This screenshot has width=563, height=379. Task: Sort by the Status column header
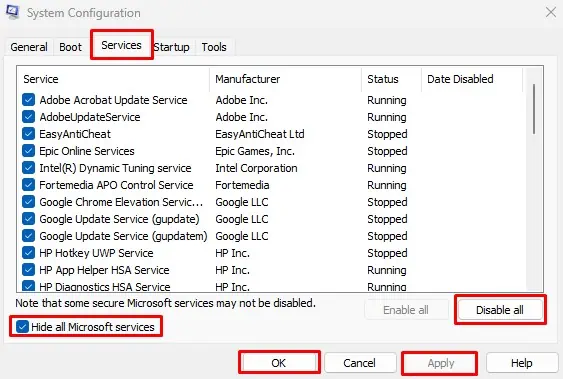point(391,79)
